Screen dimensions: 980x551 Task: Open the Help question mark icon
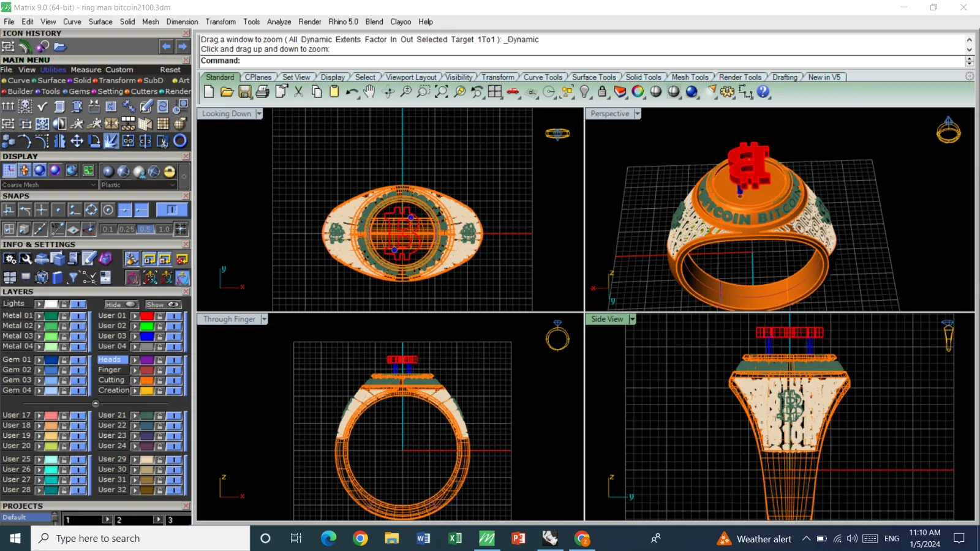(x=763, y=92)
